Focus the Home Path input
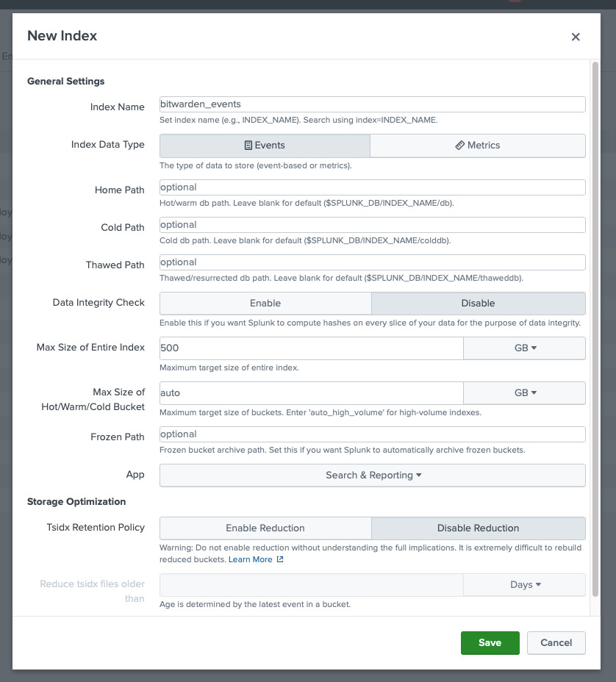Viewport: 616px width, 682px height. [372, 187]
